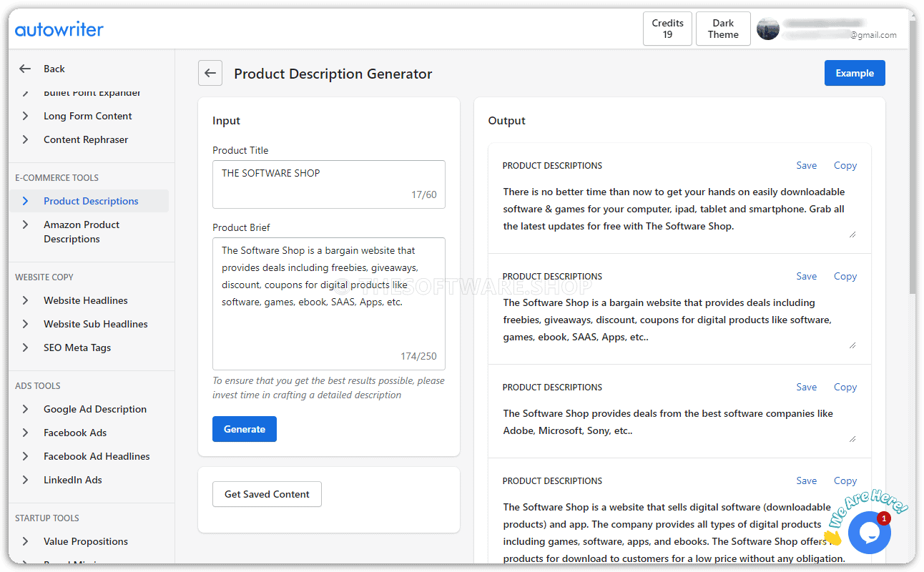Expand the Amazon Product Descriptions chevron
The width and height of the screenshot is (924, 572).
click(25, 225)
